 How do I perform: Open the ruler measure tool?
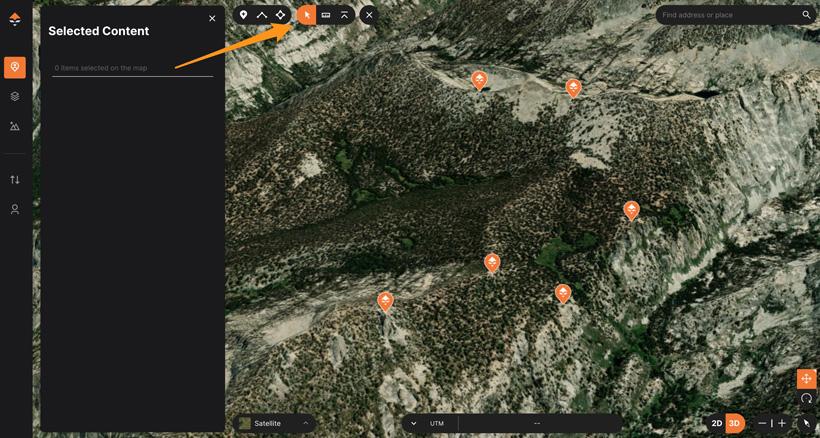326,15
